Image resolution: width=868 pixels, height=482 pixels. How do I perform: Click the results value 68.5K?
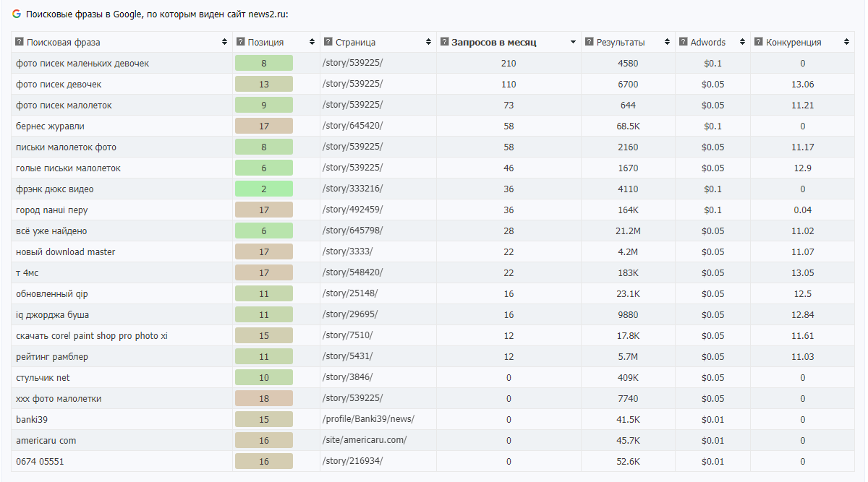(x=628, y=126)
